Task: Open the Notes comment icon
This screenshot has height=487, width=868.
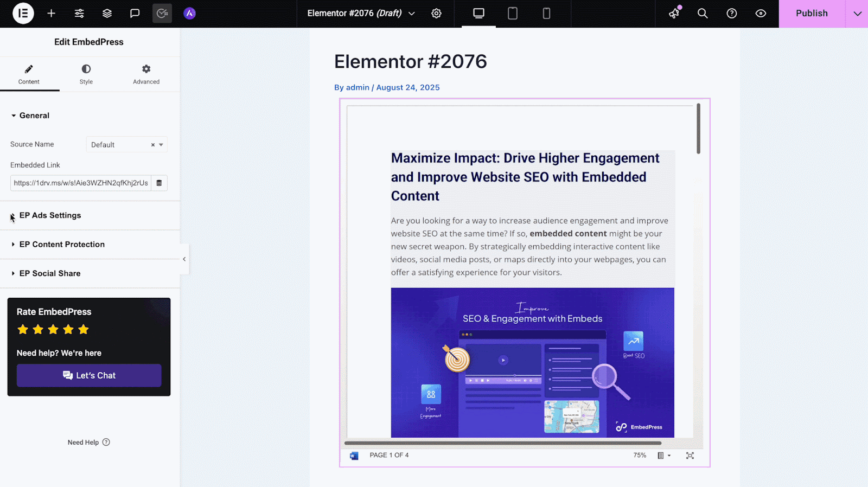Action: point(135,13)
